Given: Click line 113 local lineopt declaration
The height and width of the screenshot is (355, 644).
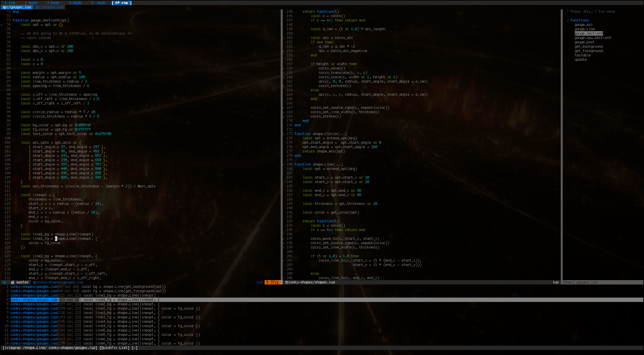Looking at the screenshot, I should [38, 195].
